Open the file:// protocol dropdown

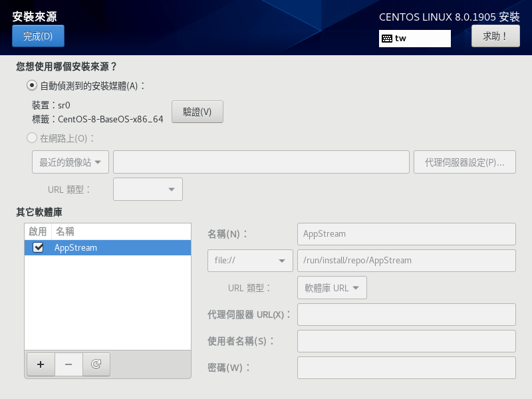(x=250, y=261)
